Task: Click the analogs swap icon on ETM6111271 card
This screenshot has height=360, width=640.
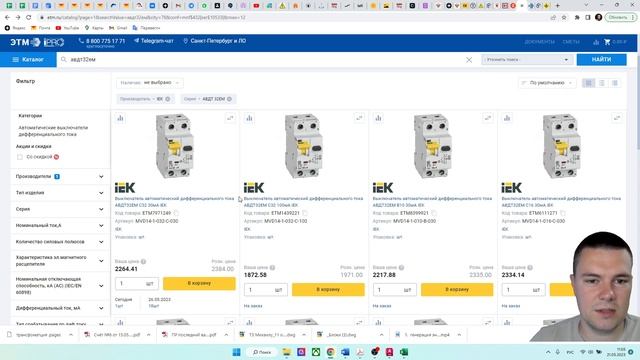Action: click(617, 118)
